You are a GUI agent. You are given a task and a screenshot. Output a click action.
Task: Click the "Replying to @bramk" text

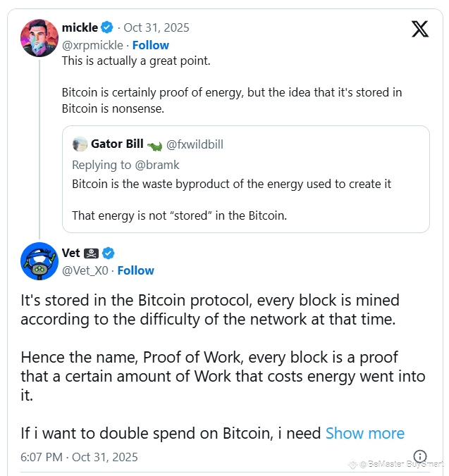(125, 165)
